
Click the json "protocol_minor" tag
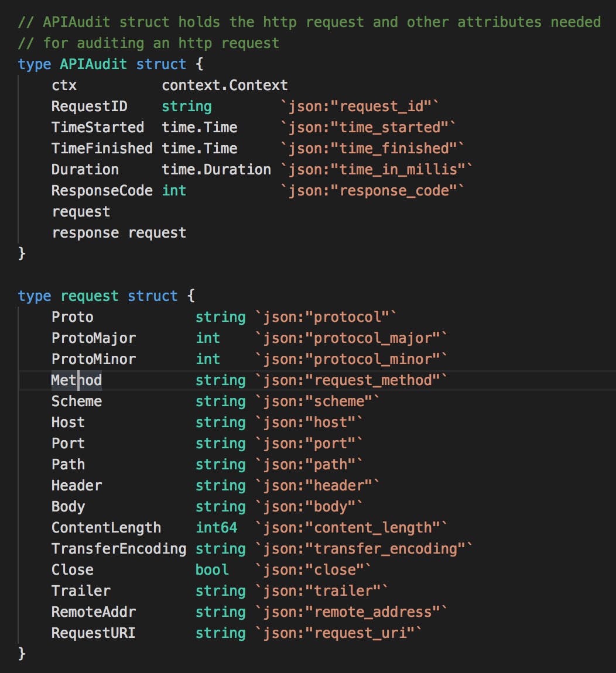click(x=351, y=359)
